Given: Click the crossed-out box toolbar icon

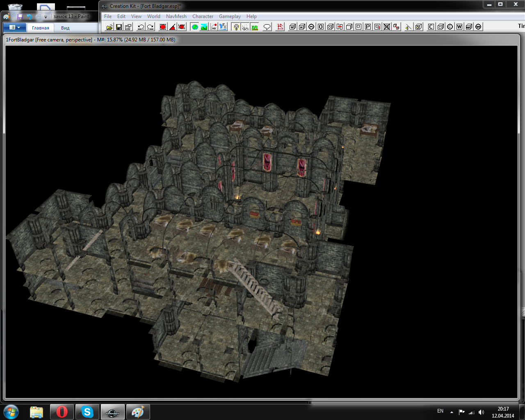Looking at the screenshot, I should [x=387, y=27].
